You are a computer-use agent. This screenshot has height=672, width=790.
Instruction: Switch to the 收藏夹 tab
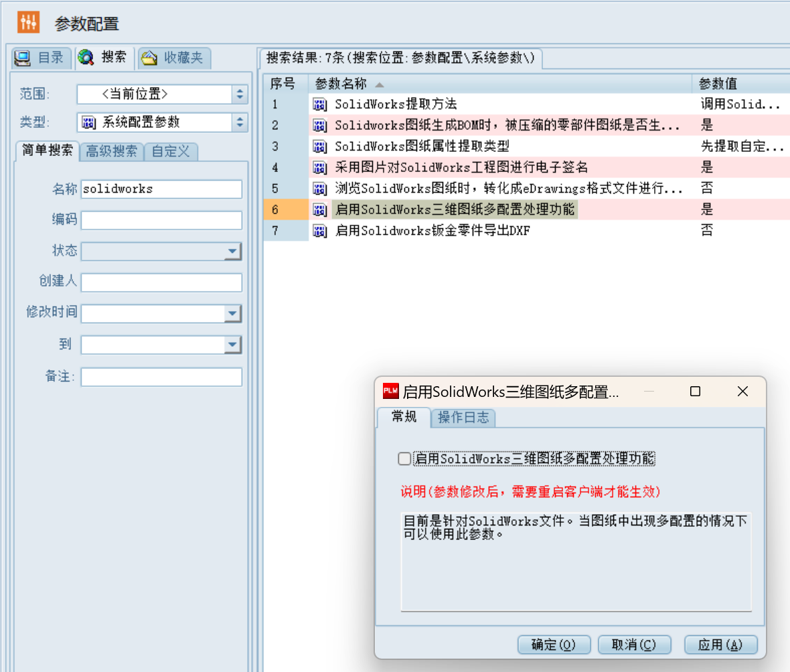[173, 58]
